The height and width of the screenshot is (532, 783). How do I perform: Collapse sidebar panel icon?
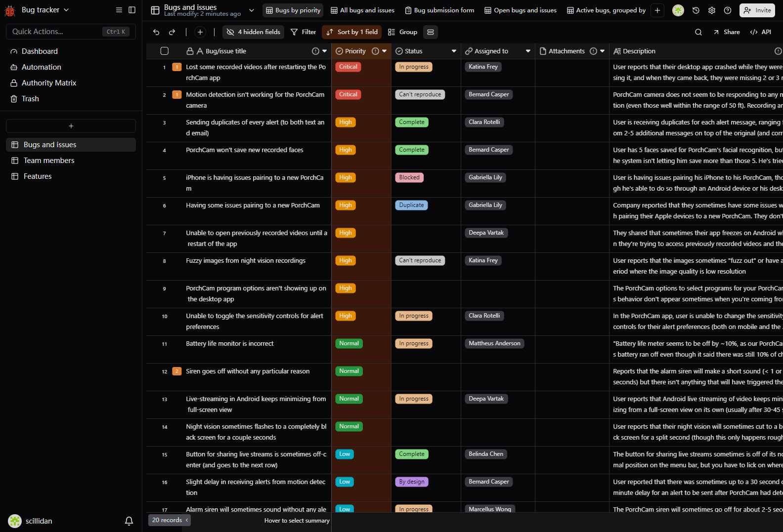pos(132,10)
